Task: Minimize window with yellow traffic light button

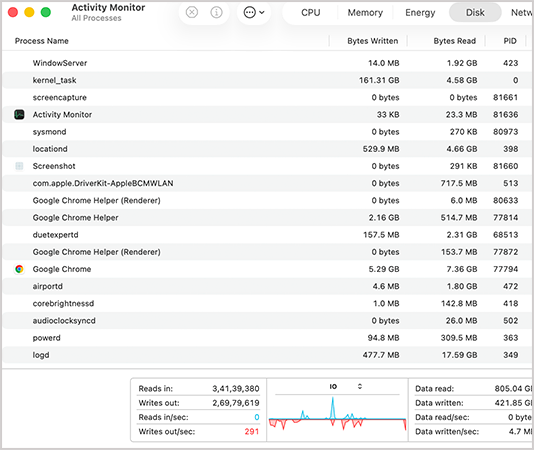Action: coord(29,13)
